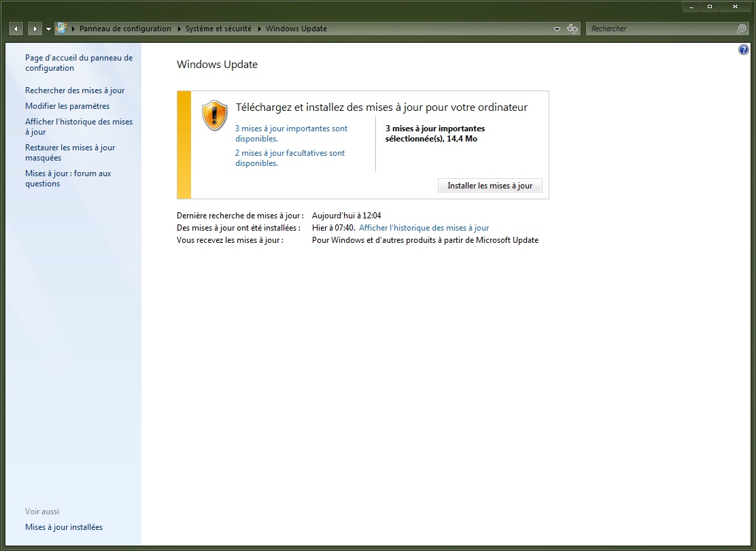Open help via blue question mark icon

[744, 50]
